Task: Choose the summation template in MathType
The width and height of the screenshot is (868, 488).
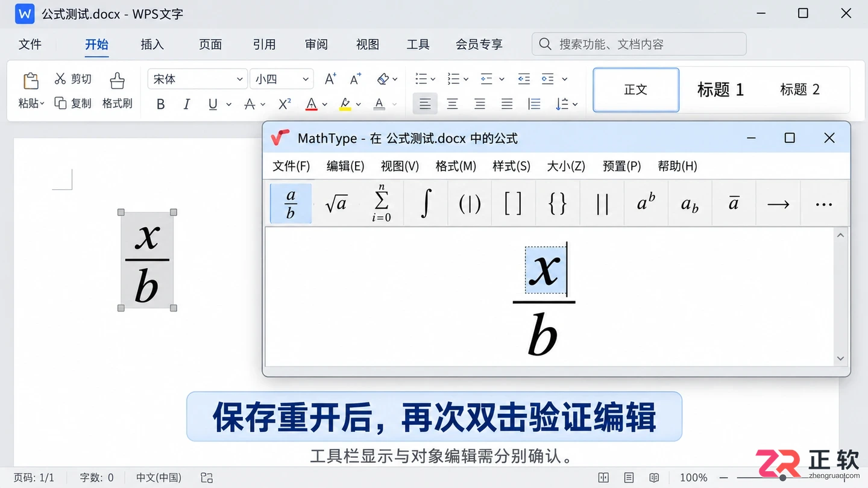Action: click(381, 204)
